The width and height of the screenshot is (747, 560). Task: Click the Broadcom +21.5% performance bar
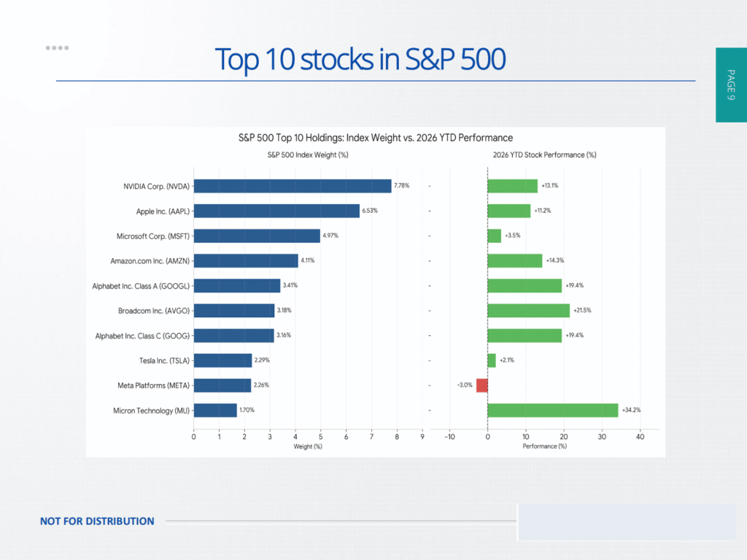click(528, 311)
